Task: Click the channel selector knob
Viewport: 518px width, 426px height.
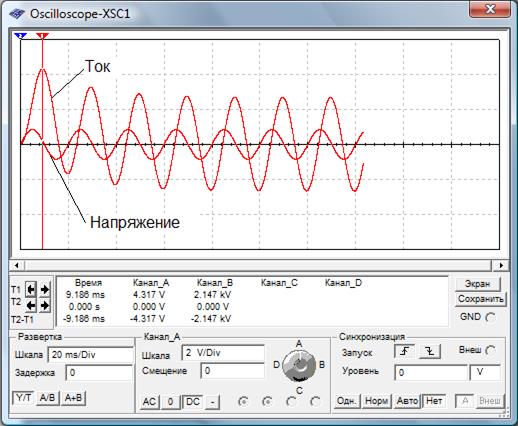Action: tap(299, 366)
